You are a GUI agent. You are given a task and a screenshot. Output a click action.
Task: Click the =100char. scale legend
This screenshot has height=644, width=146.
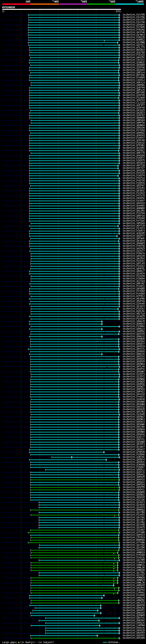(111, 642)
